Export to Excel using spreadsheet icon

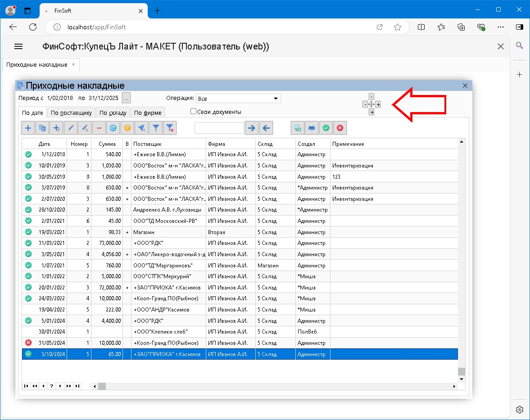point(297,128)
